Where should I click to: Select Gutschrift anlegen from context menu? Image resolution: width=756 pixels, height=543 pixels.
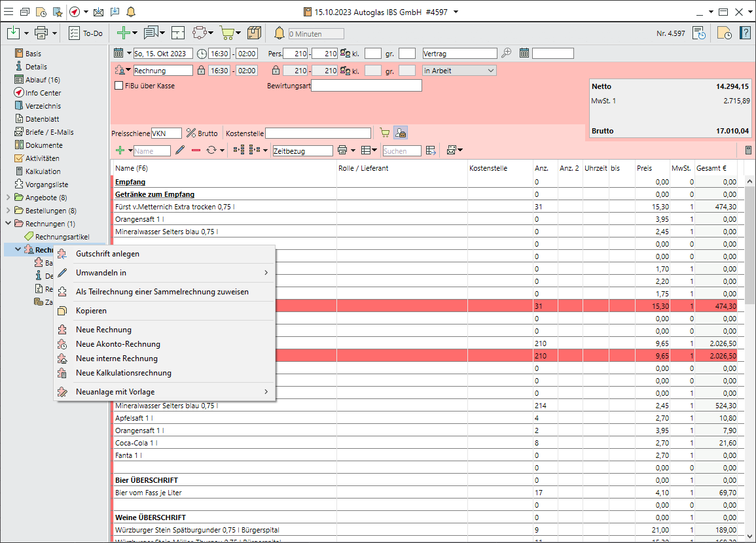107,254
